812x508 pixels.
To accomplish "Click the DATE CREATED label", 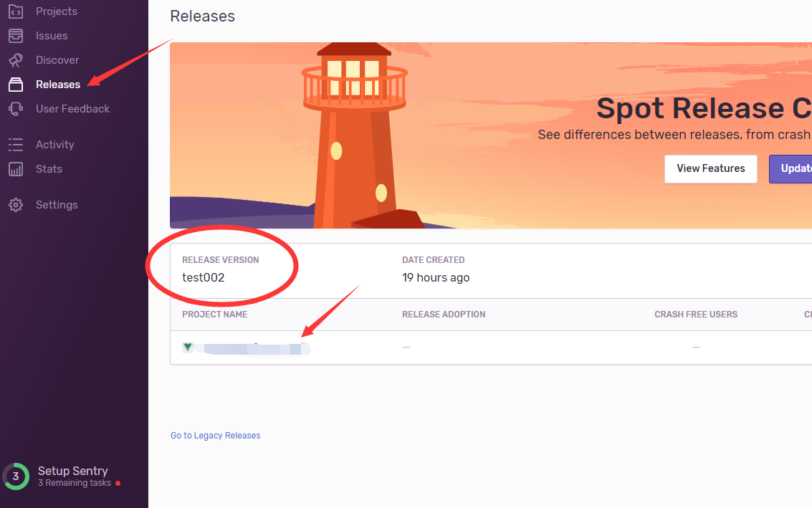I will pyautogui.click(x=434, y=260).
